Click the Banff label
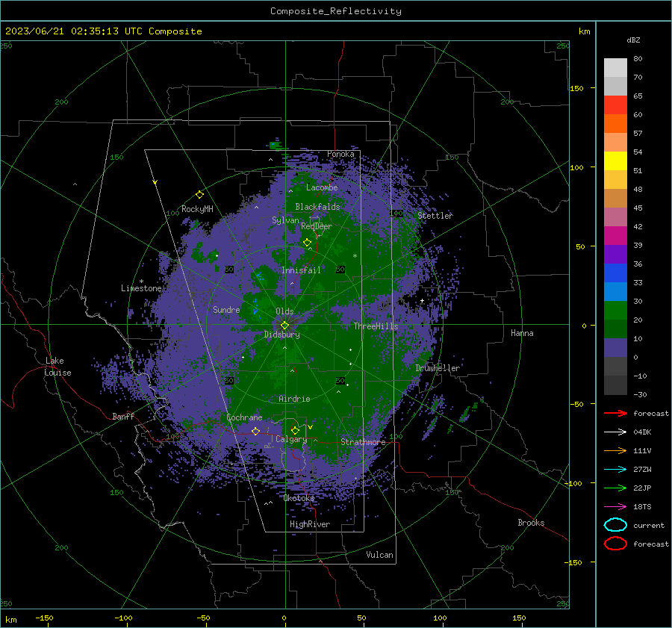The height and width of the screenshot is (628, 672). click(123, 417)
